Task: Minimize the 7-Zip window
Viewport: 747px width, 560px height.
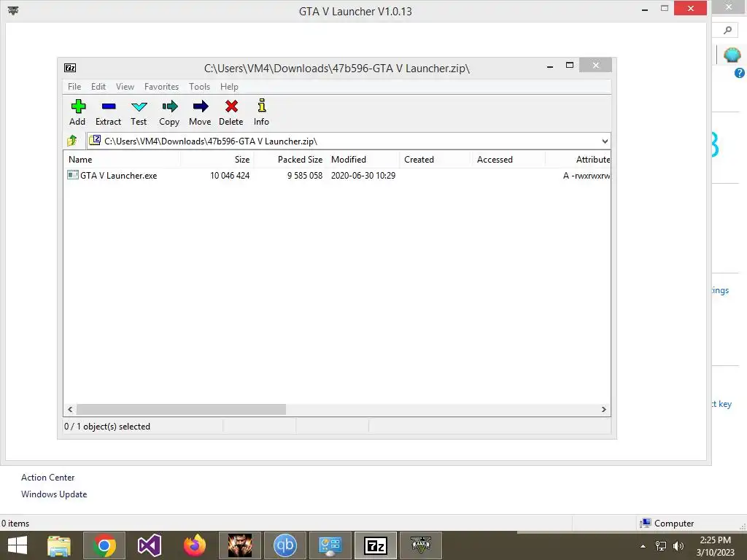Action: tap(550, 66)
